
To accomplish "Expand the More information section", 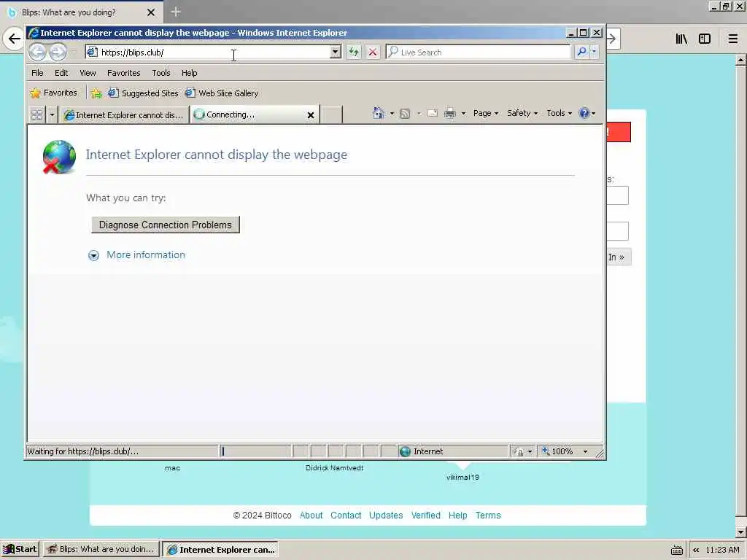I will [94, 256].
